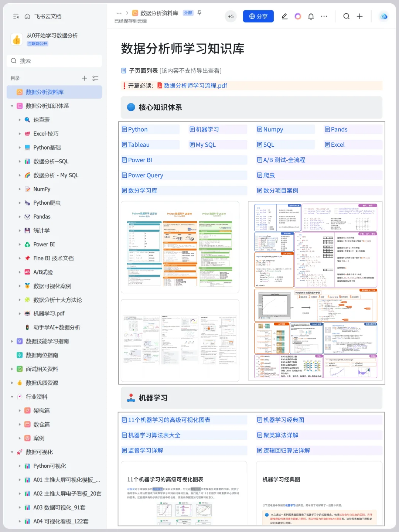Open the 11个机器学习的高级可视化图表 preview card
This screenshot has width=399, height=532.
click(184, 494)
